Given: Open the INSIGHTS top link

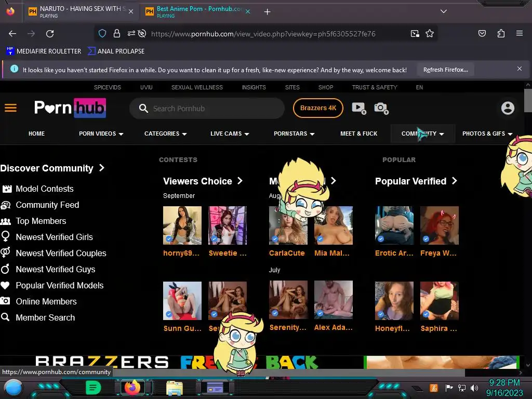Looking at the screenshot, I should click(x=254, y=87).
